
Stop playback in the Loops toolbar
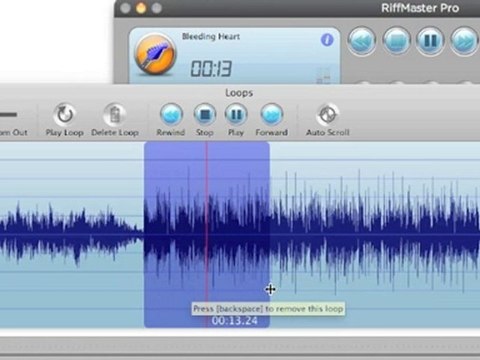[205, 114]
